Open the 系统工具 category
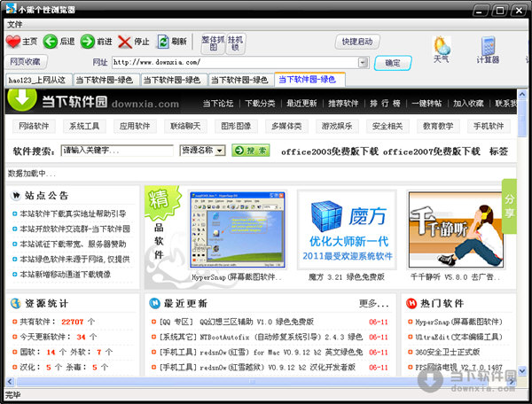Viewport: 532px width, 404px height. [84, 126]
